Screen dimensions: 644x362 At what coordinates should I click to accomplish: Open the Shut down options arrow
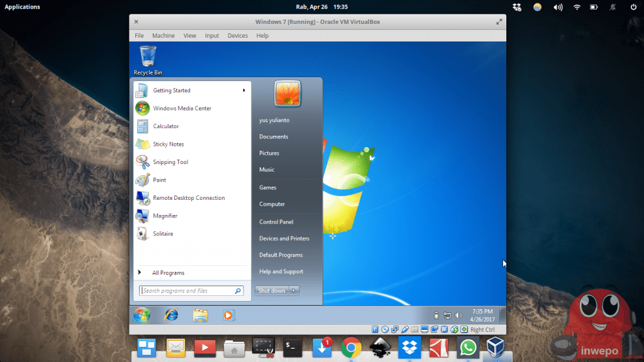pos(294,290)
